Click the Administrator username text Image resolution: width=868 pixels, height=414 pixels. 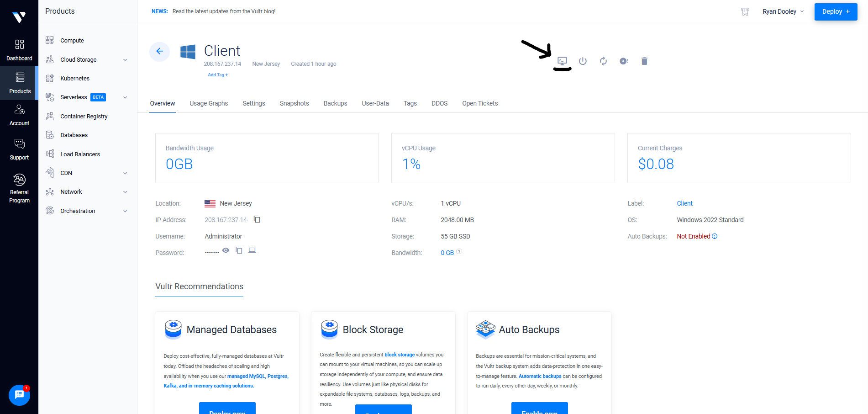tap(223, 236)
